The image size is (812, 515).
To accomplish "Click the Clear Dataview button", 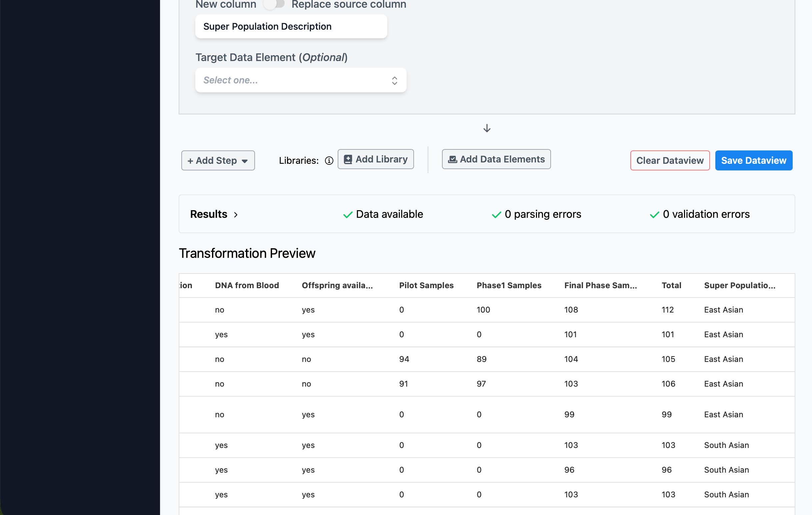I will click(x=670, y=160).
